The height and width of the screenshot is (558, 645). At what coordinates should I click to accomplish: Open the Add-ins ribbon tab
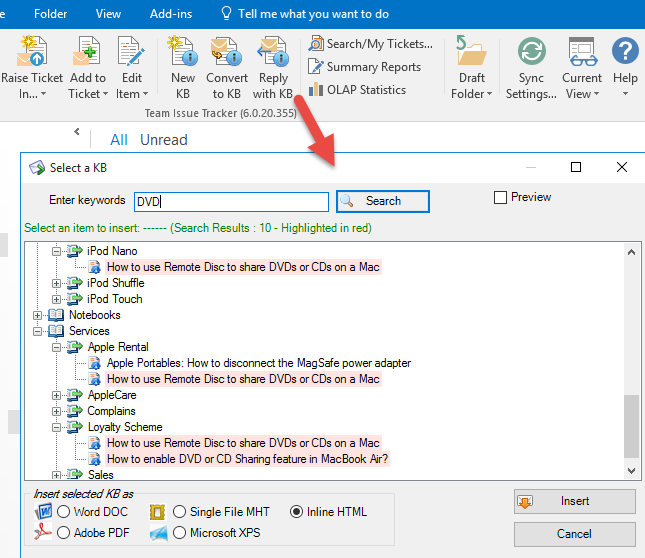pyautogui.click(x=171, y=14)
